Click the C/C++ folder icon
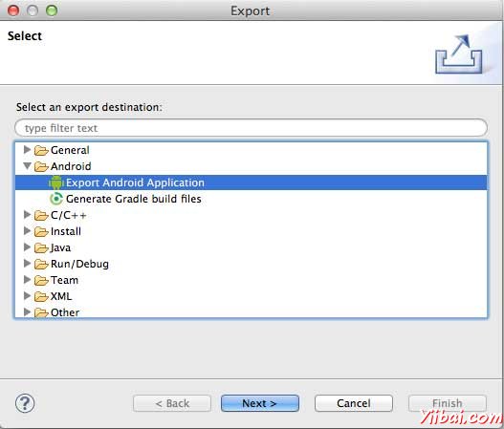Image resolution: width=504 pixels, height=429 pixels. click(x=41, y=215)
